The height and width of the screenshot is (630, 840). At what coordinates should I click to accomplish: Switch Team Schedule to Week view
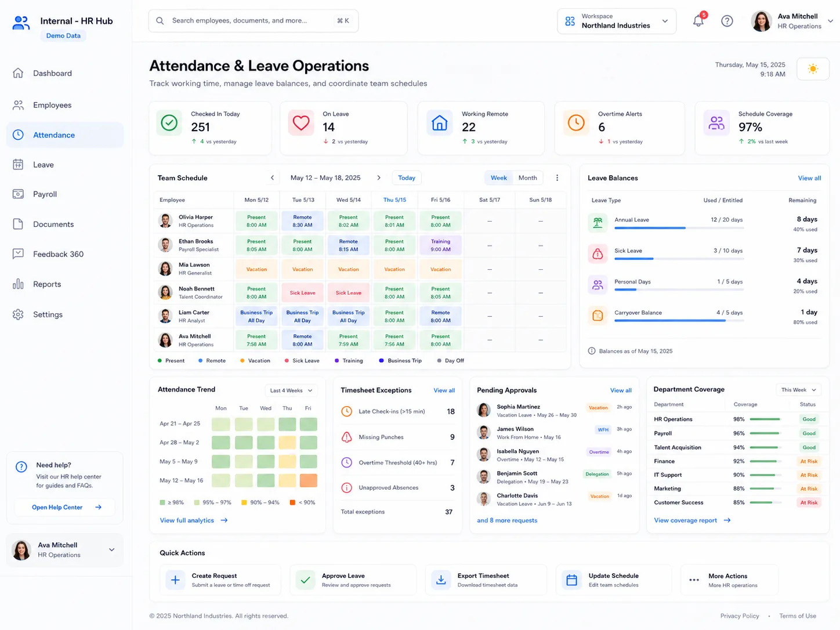coord(499,178)
